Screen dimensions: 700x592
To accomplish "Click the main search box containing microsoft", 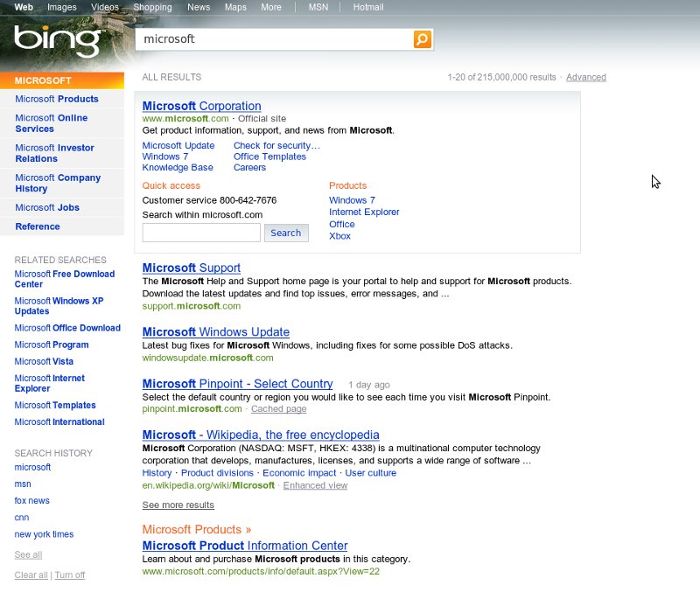I will click(275, 39).
